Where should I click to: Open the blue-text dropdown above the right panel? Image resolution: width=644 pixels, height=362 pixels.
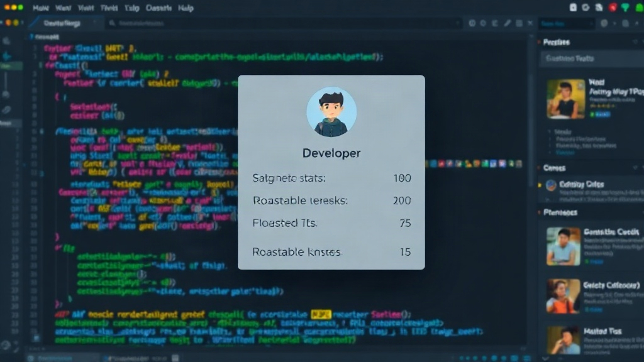point(567,24)
